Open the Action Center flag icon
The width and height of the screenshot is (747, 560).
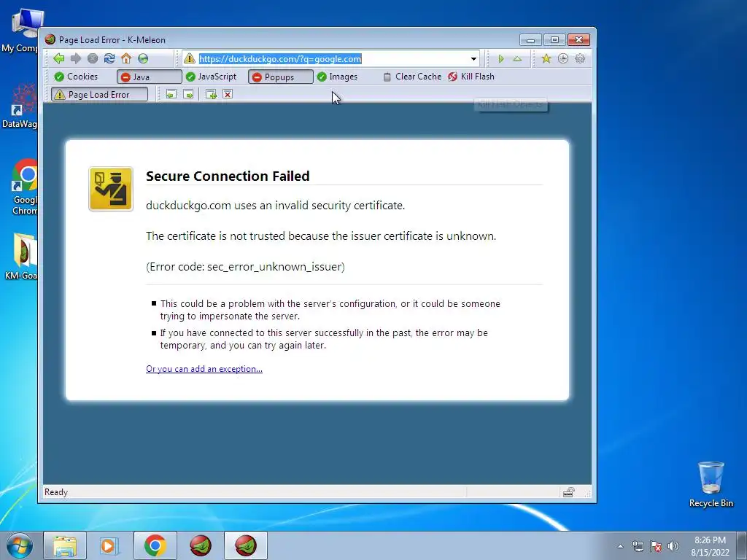pos(656,546)
